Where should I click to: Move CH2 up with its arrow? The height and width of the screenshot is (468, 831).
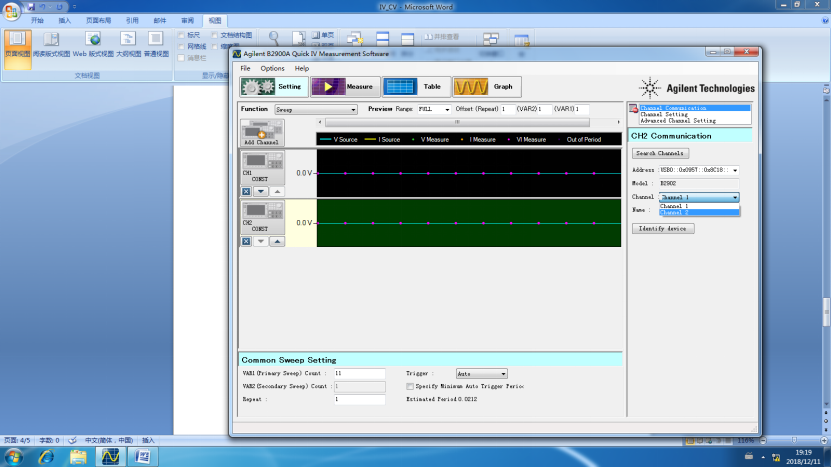(277, 241)
